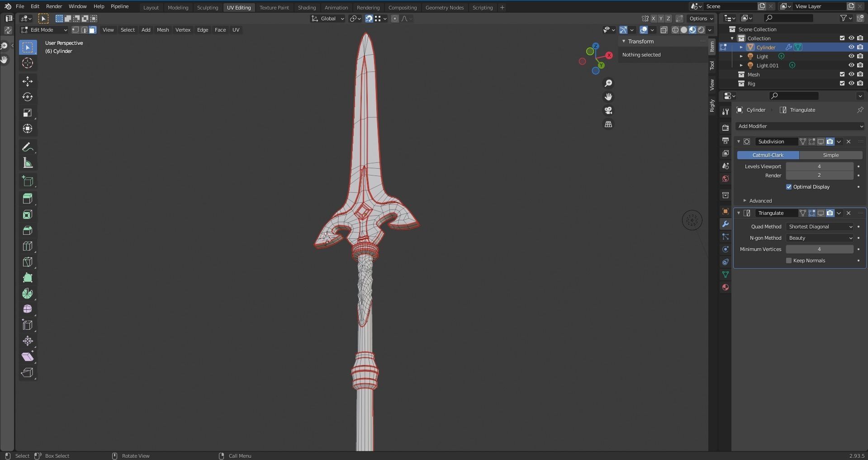
Task: Remove the Triangulate modifier
Action: coord(849,213)
